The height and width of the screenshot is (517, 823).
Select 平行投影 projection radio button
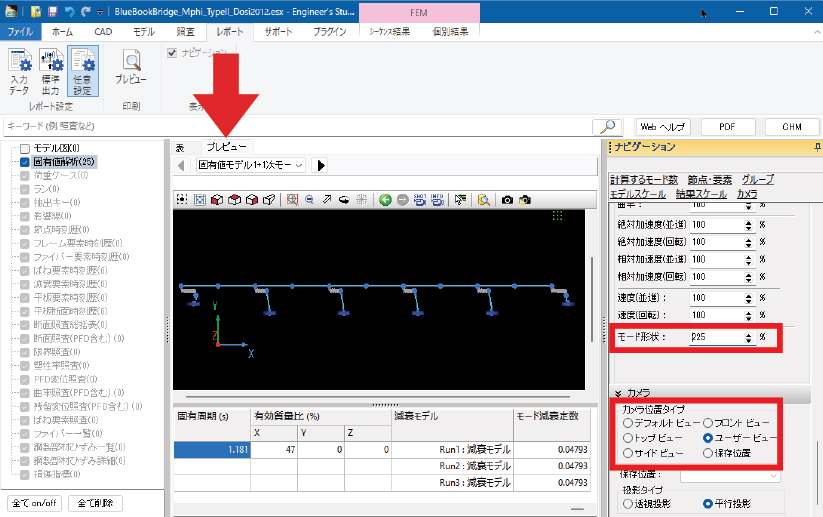(708, 503)
